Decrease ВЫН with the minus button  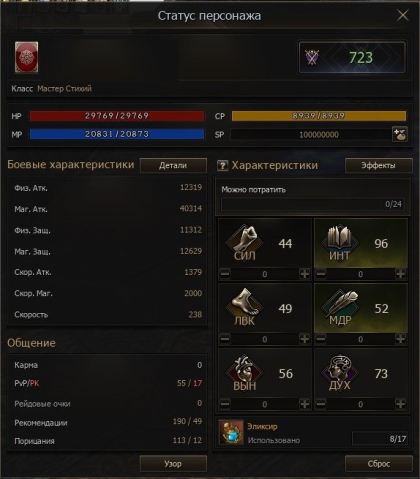(225, 404)
